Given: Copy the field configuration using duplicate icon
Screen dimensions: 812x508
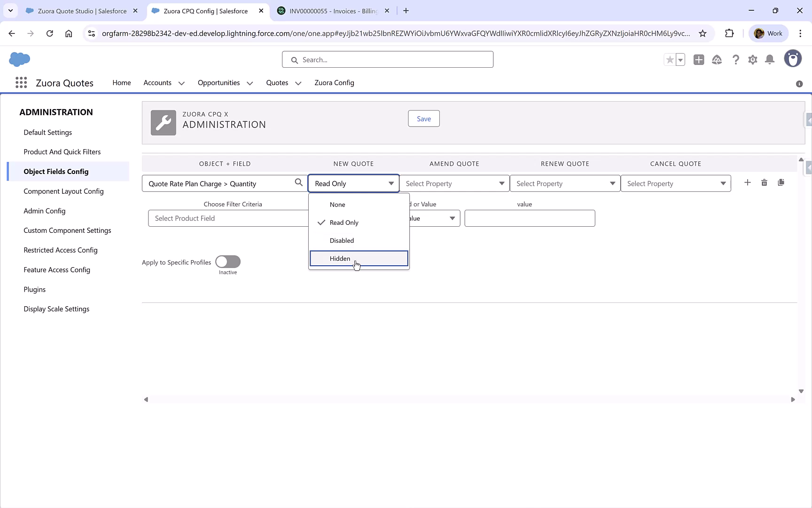Looking at the screenshot, I should tap(781, 183).
